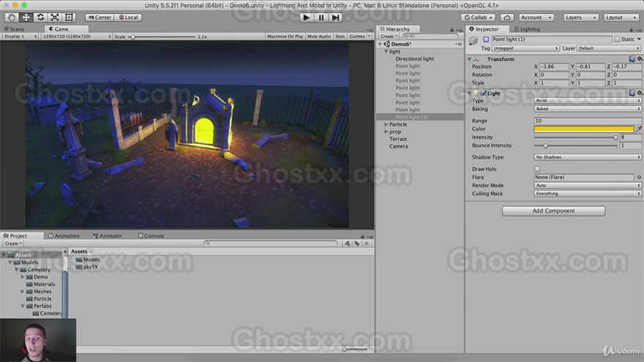Select the Rect transform tool
The height and width of the screenshot is (362, 644).
(69, 18)
